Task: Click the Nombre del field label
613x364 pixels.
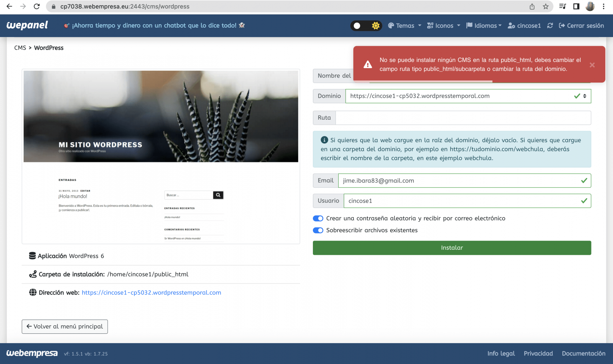Action: click(334, 76)
